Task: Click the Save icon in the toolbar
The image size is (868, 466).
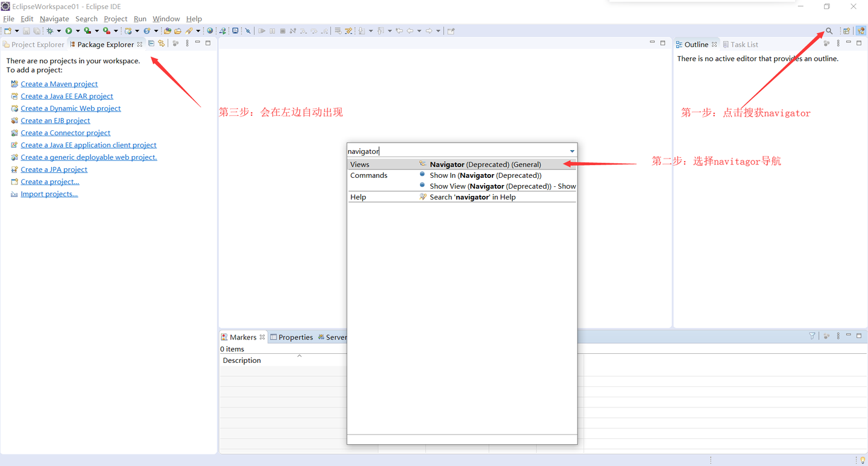Action: click(x=26, y=30)
